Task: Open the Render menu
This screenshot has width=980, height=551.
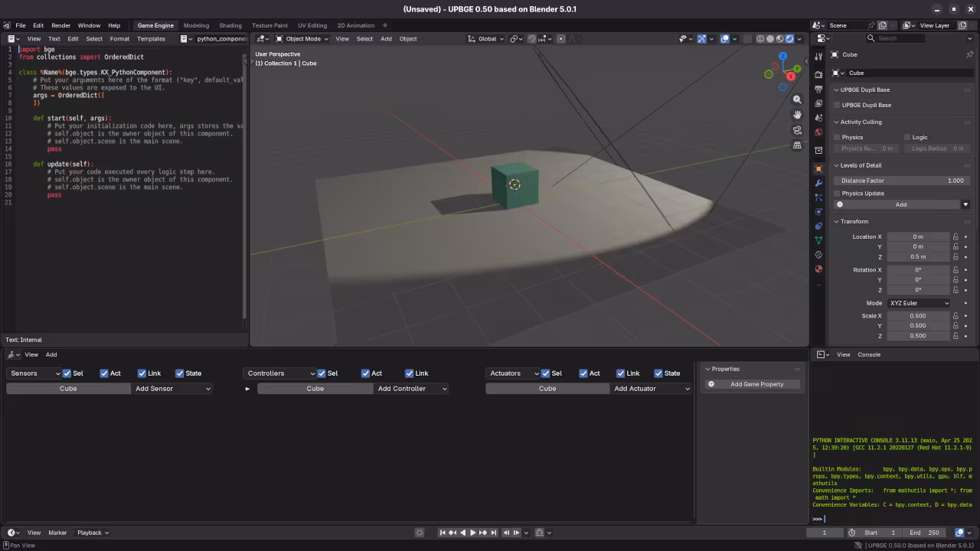Action: tap(60, 25)
